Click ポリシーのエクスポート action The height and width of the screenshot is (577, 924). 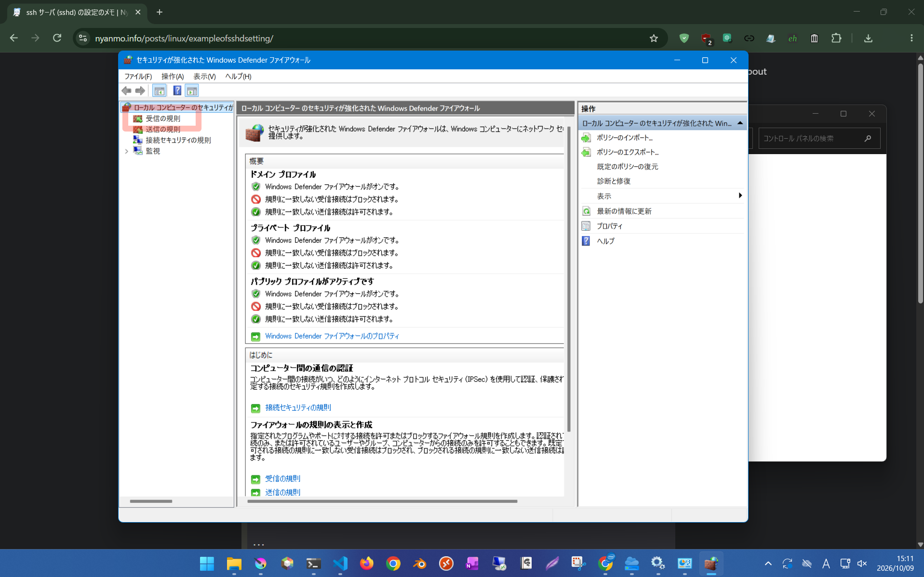628,152
